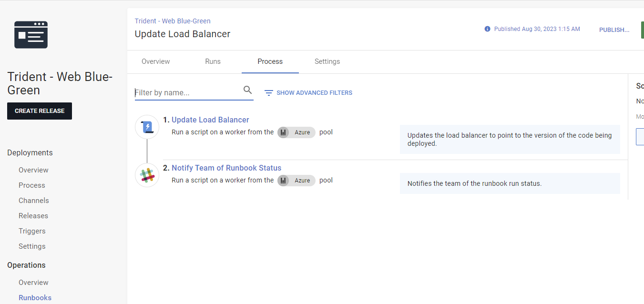Open the Update Load Balancer step

pyautogui.click(x=210, y=120)
